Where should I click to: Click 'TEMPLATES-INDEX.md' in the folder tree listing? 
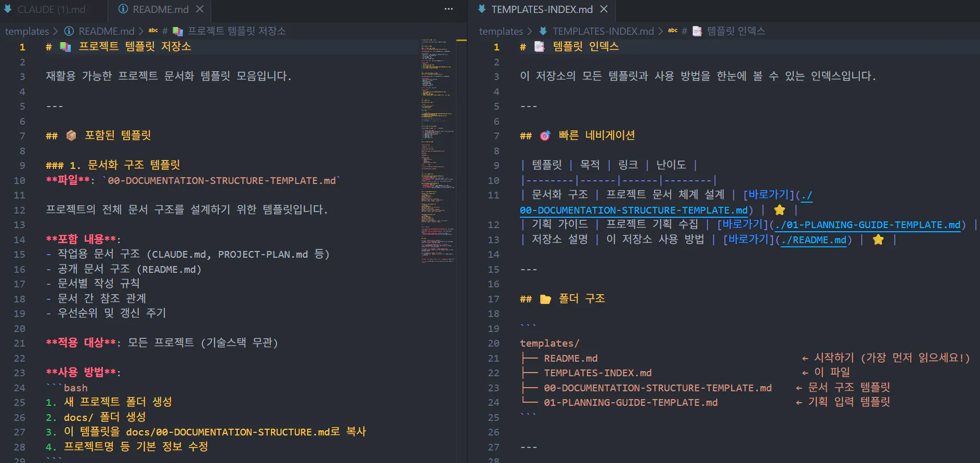(598, 373)
